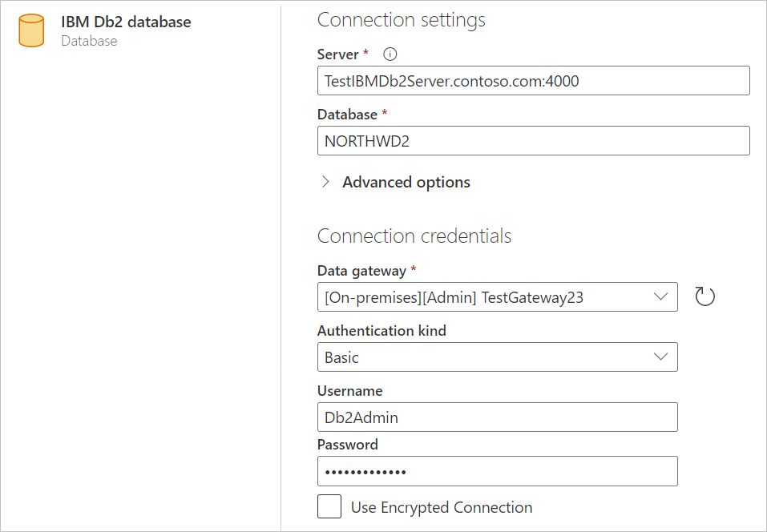The image size is (767, 532).
Task: Click inside the Password field
Action: [497, 471]
